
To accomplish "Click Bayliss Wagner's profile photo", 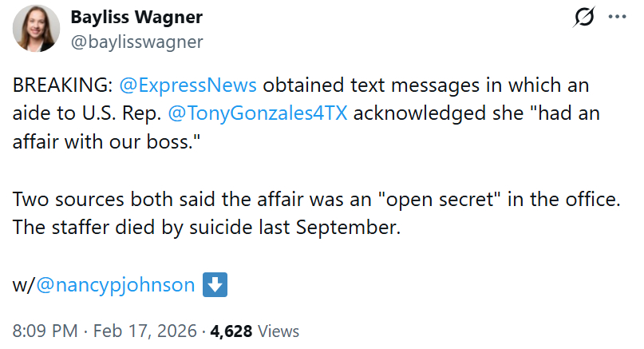I will [36, 29].
